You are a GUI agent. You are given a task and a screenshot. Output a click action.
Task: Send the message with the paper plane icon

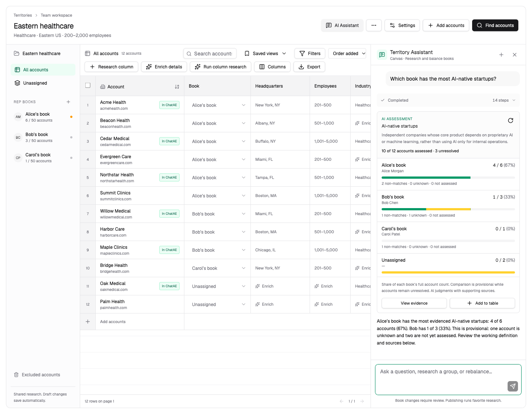513,386
